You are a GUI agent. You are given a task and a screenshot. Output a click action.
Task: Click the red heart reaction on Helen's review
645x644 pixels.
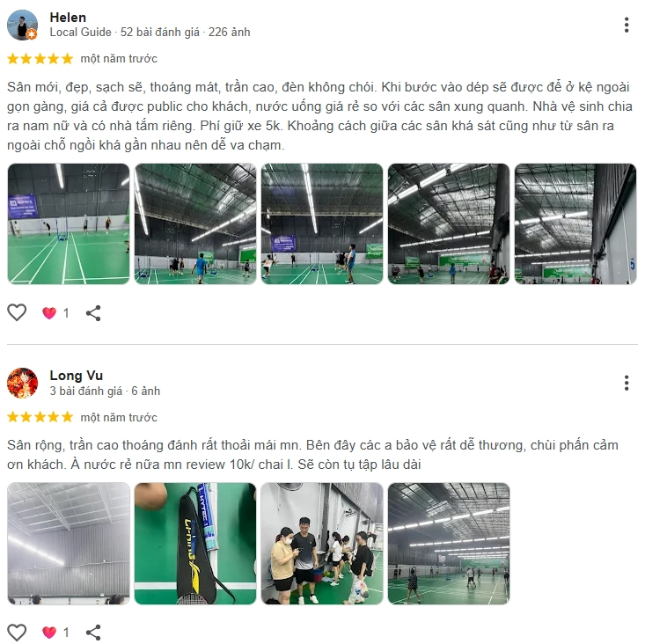coord(49,313)
